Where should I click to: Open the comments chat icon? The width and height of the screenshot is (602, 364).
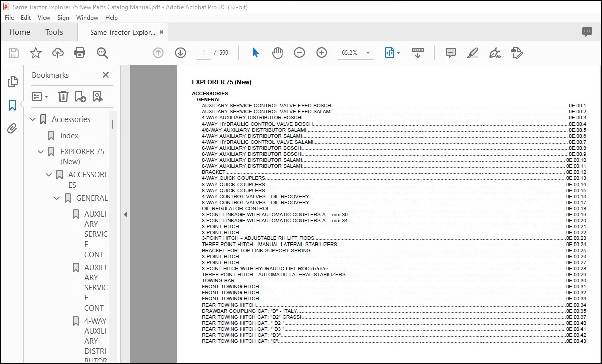(587, 32)
